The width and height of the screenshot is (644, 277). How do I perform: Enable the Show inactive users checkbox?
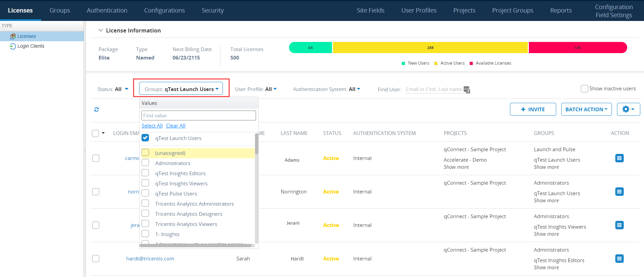584,89
